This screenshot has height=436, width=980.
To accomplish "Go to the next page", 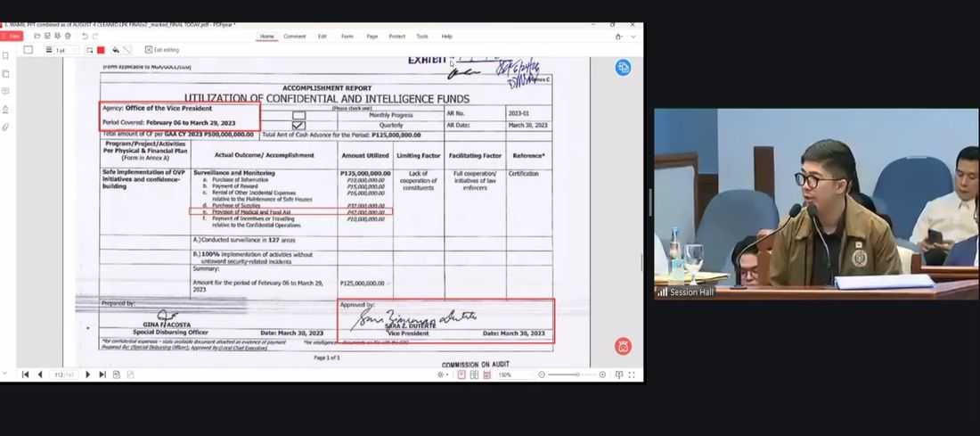I will [x=87, y=374].
